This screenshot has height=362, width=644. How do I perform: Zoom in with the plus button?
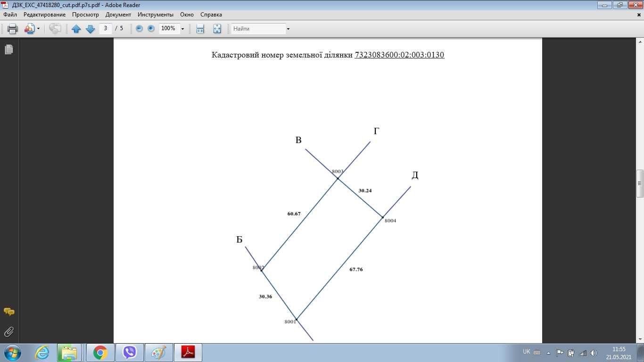151,29
